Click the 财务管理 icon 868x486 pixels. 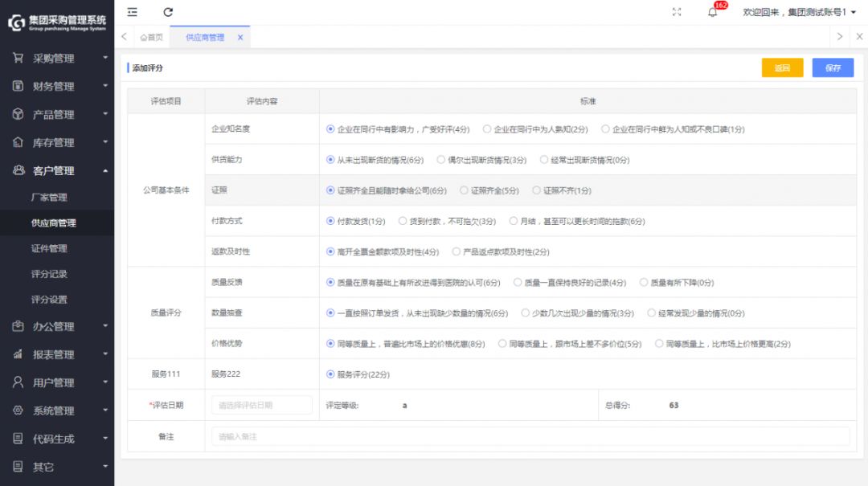click(18, 86)
